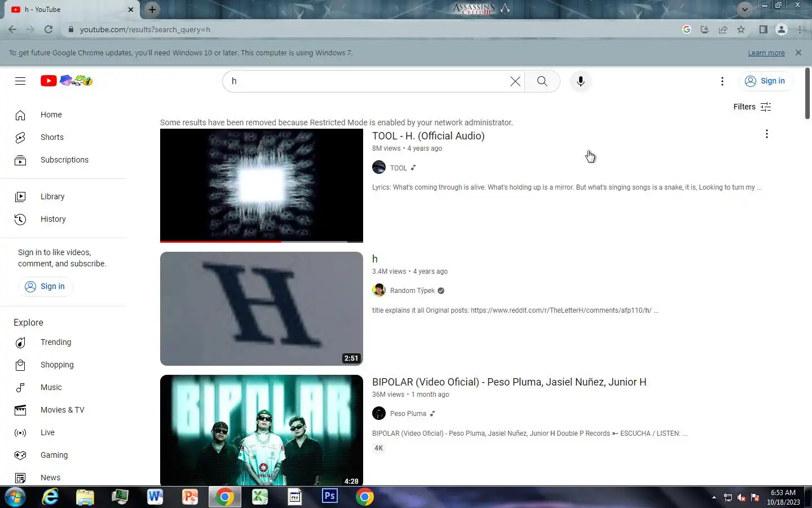Click Sign in button in sidebar
The height and width of the screenshot is (508, 812).
point(45,286)
